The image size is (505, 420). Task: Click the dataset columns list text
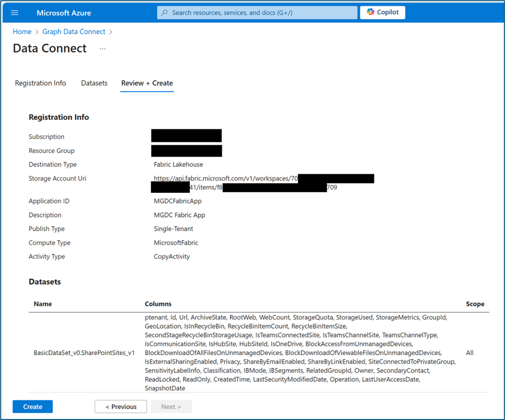click(300, 352)
